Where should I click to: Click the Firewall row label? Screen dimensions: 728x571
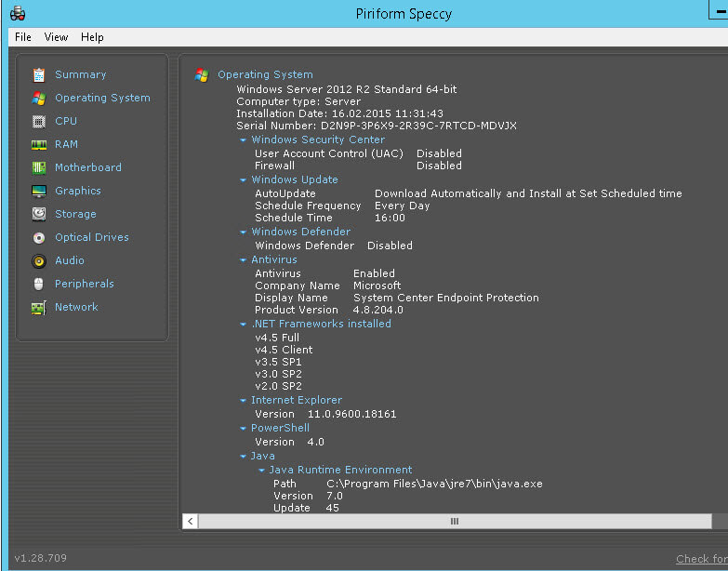point(274,166)
